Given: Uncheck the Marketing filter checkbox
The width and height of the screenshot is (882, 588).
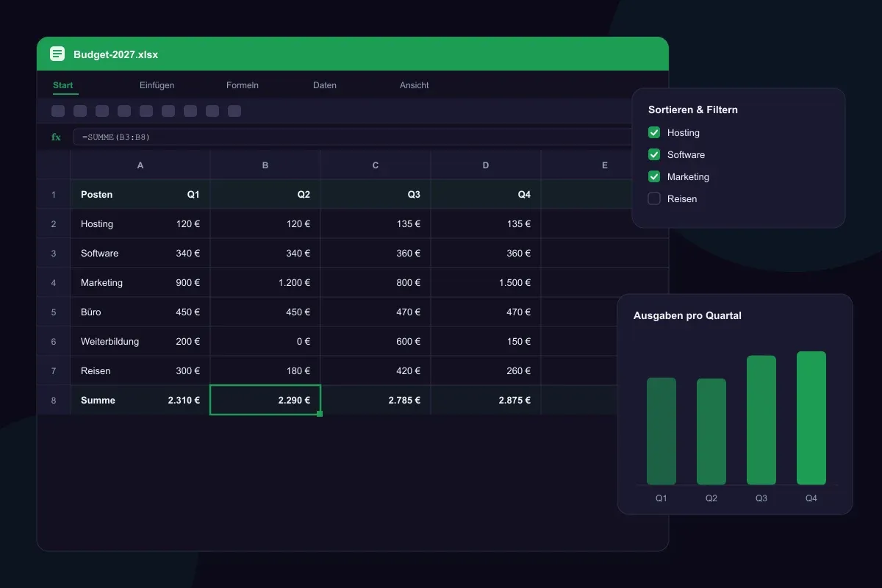Looking at the screenshot, I should (654, 176).
